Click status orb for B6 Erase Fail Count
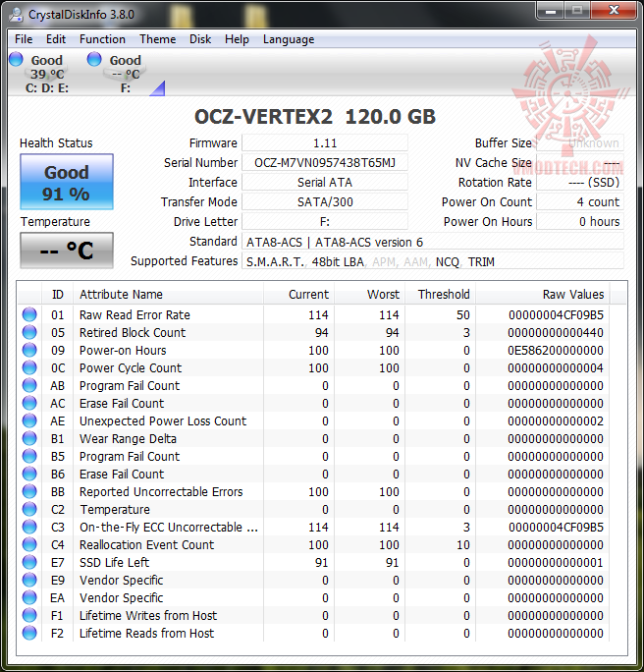Viewport: 644px width, 672px height. click(29, 474)
